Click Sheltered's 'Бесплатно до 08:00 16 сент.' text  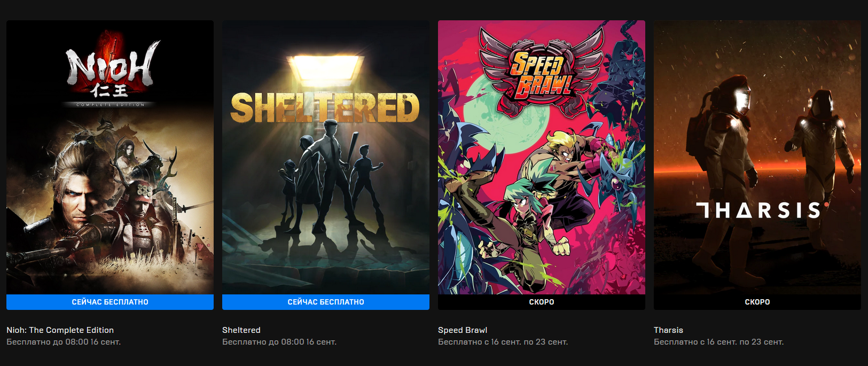point(279,342)
